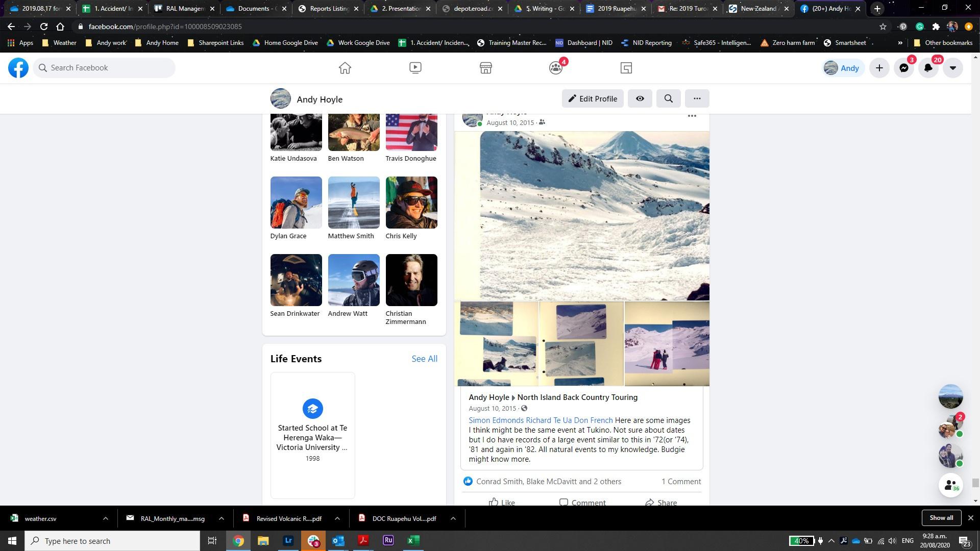Viewport: 980px width, 551px height.
Task: Expand DOC Ruapehu Vol pdf download options
Action: 453,518
